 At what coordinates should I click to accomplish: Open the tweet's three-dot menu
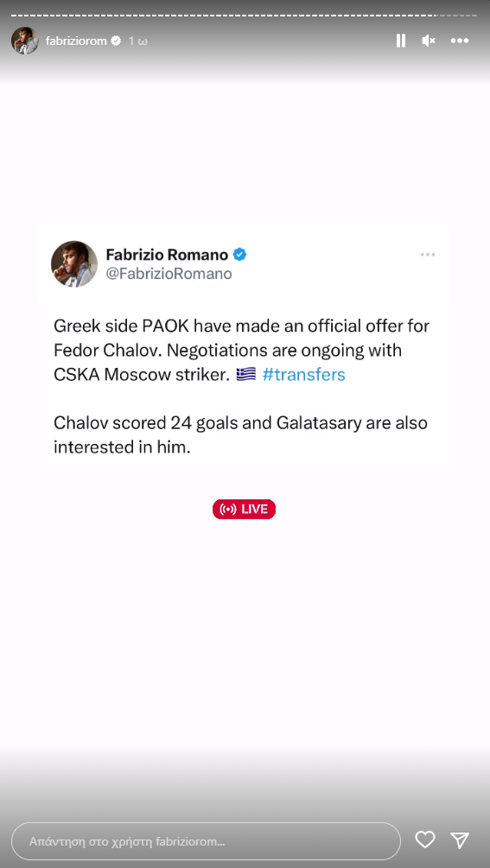pyautogui.click(x=428, y=255)
